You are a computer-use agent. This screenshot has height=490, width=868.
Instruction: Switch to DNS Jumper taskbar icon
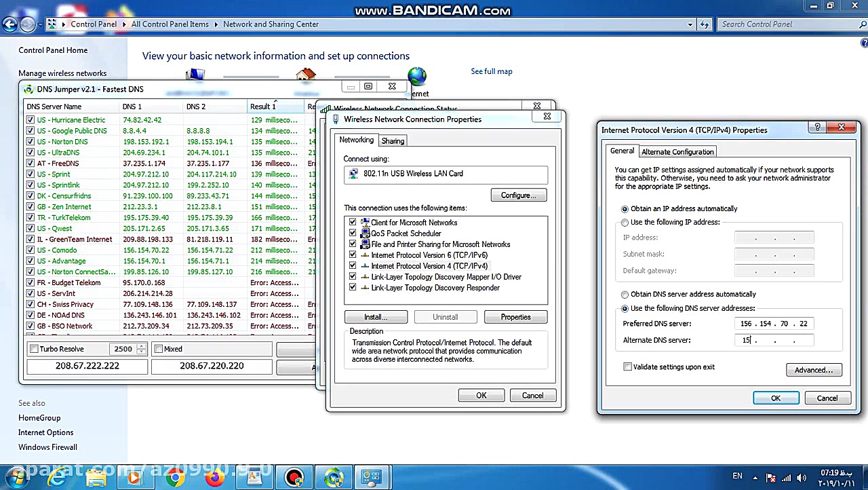(334, 478)
